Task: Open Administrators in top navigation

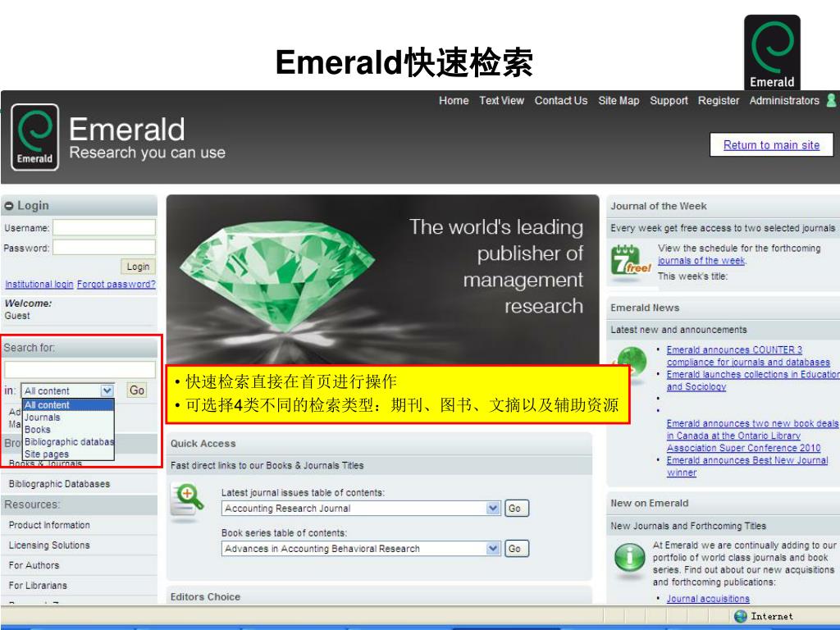Action: [784, 101]
